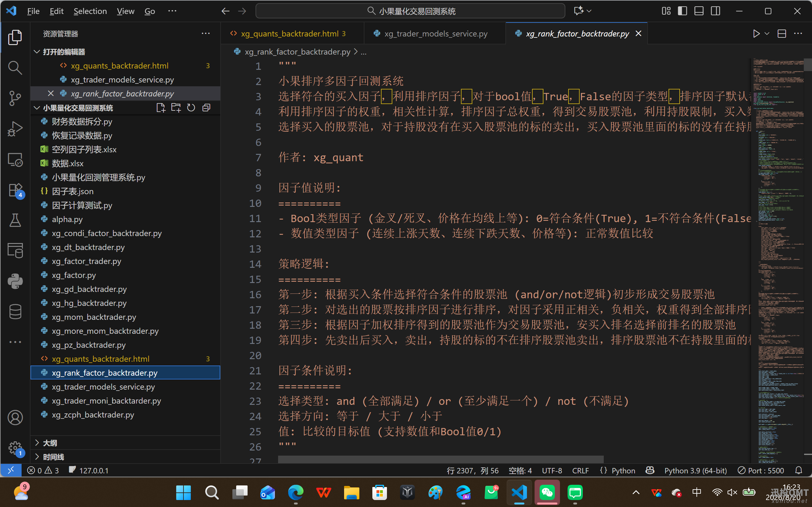Open the Explorer view in activity bar

click(x=15, y=37)
